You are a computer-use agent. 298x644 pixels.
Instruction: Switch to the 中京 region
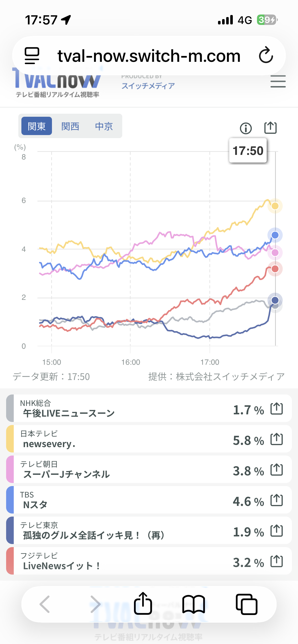(104, 126)
